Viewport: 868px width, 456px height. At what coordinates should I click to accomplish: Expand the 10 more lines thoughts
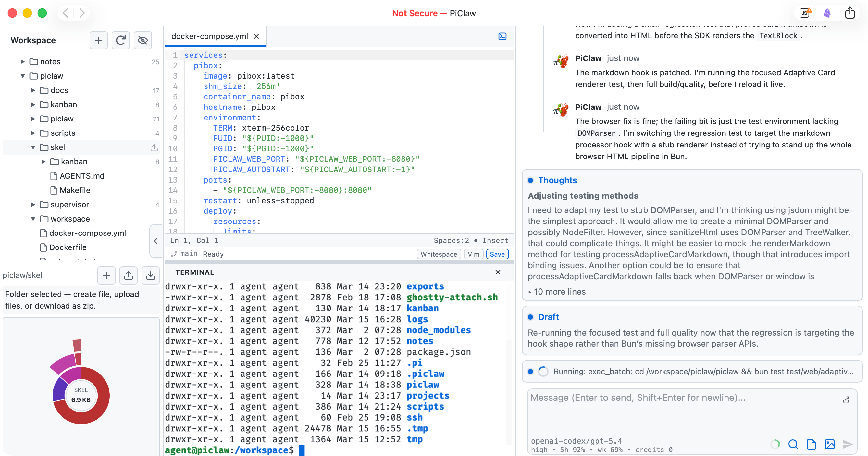pos(557,292)
